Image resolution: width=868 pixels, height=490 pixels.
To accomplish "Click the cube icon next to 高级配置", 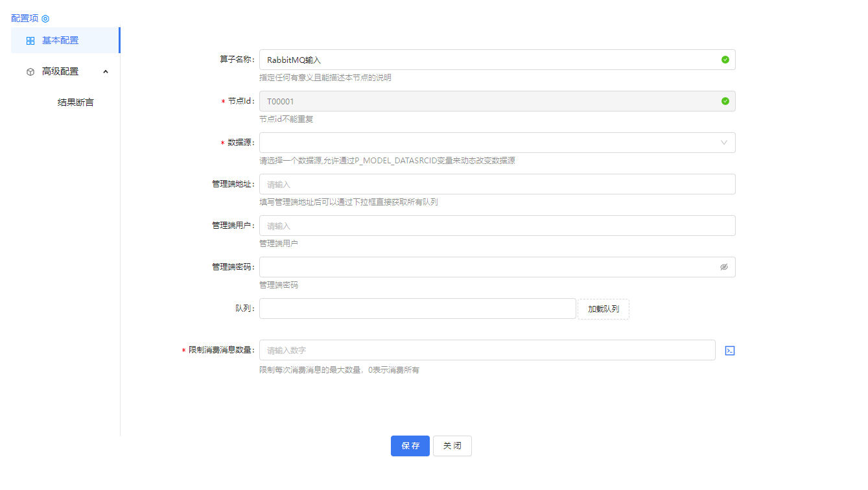I will [x=30, y=72].
